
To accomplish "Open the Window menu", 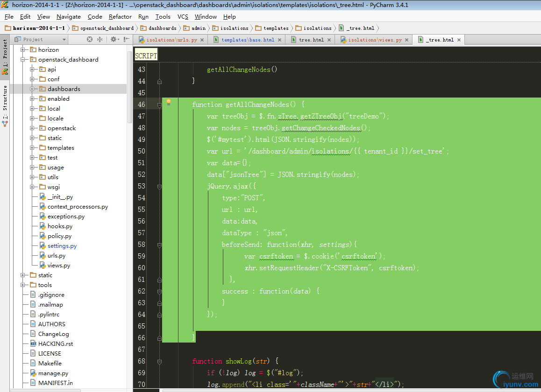I will (x=206, y=16).
